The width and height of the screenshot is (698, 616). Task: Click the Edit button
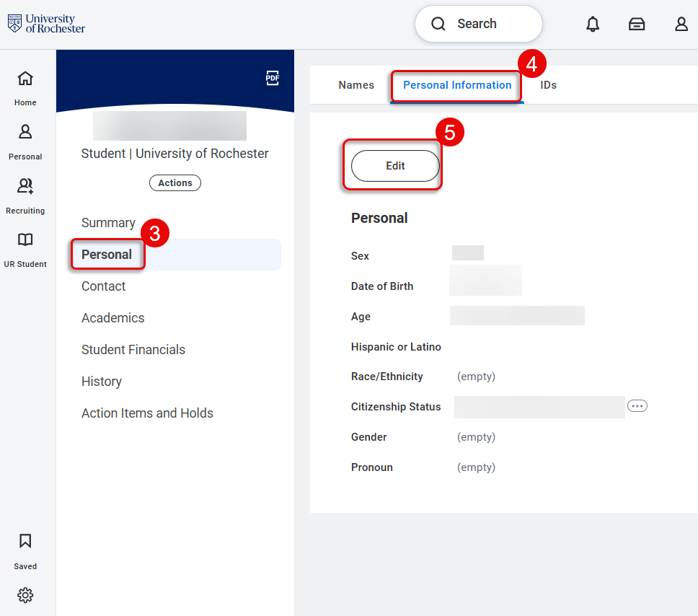point(395,166)
